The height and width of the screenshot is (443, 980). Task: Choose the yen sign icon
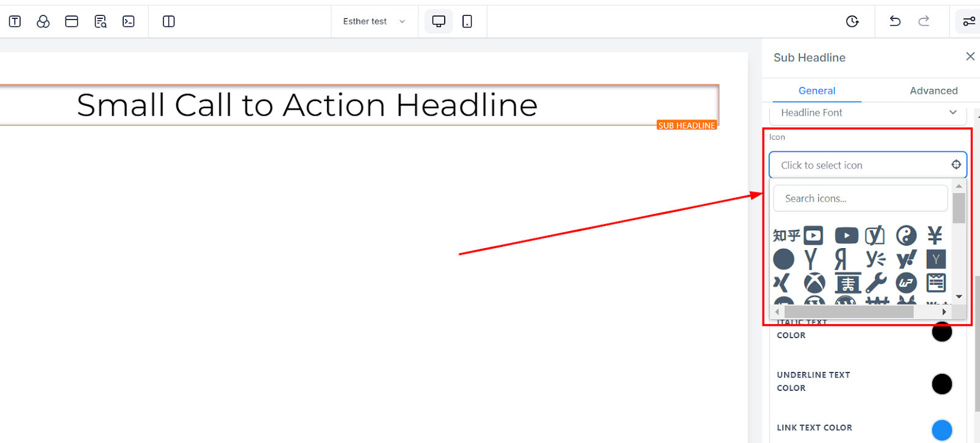coord(935,235)
